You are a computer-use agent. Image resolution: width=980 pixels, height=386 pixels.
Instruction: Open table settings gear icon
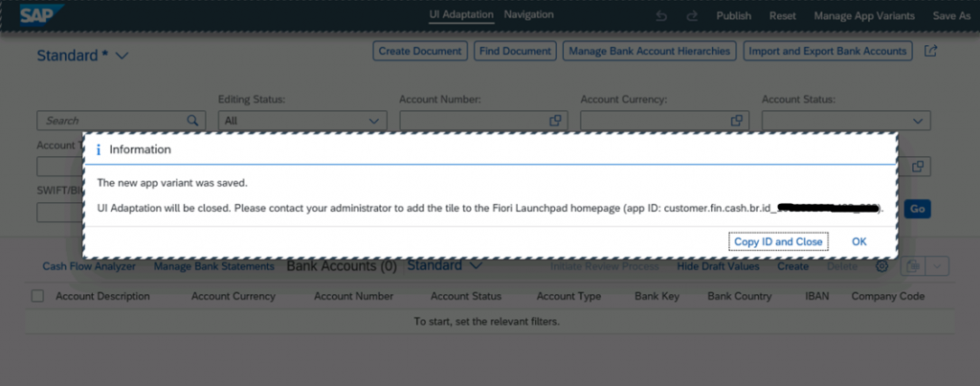tap(881, 266)
